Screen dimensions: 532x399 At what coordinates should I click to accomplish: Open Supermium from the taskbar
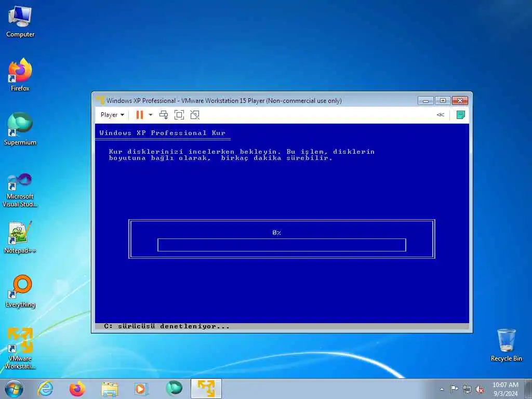(x=174, y=389)
